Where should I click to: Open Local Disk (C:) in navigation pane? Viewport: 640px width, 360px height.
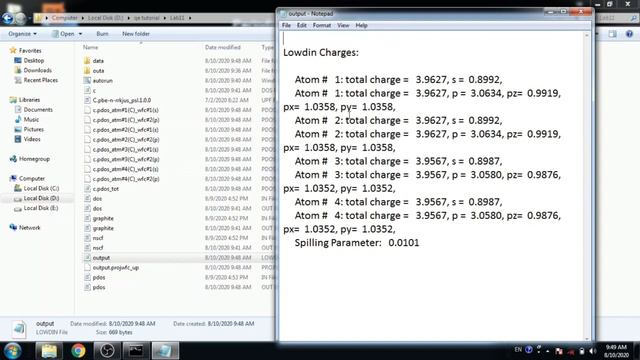[x=41, y=188]
